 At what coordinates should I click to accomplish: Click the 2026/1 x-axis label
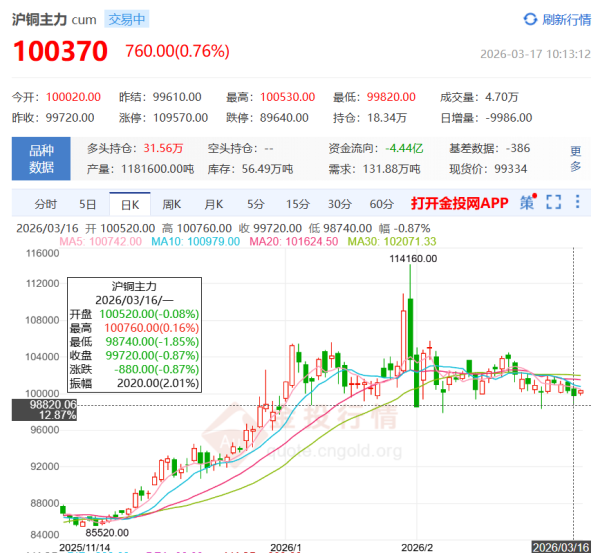point(285,548)
